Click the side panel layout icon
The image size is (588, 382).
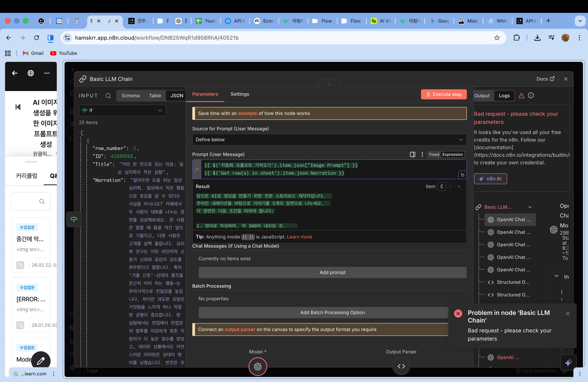pos(412,154)
